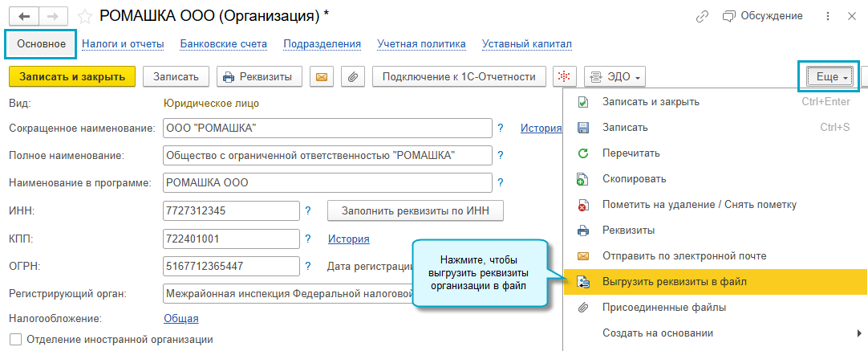Enable Отделение иностранной организации checkbox
868x351 pixels.
coord(14,340)
